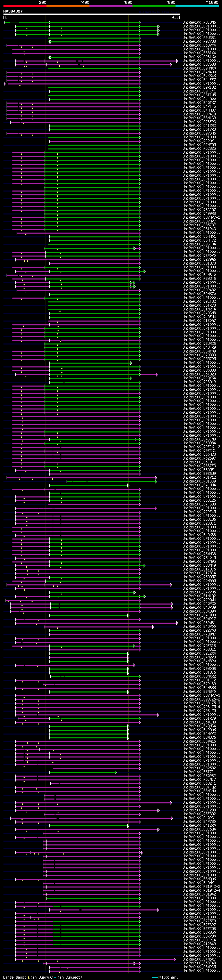This screenshot has width=222, height=980.
Task: Select the UniRef100_B4LHM4 label
Action: coord(199,485)
